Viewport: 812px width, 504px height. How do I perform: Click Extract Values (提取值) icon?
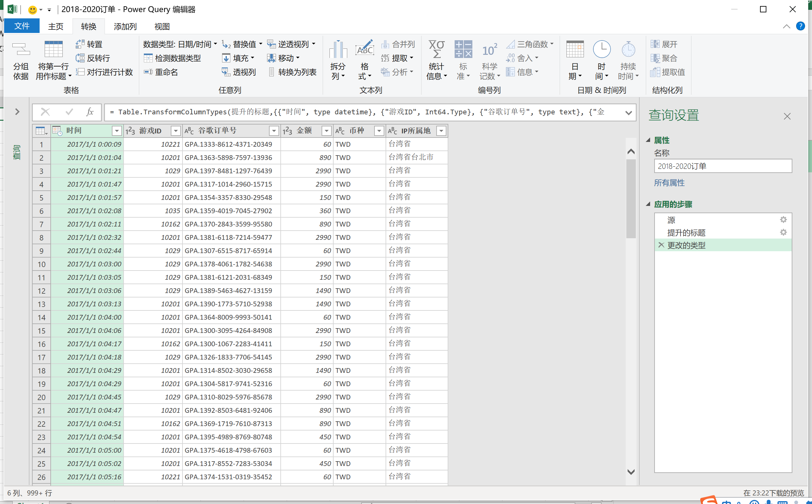[655, 72]
